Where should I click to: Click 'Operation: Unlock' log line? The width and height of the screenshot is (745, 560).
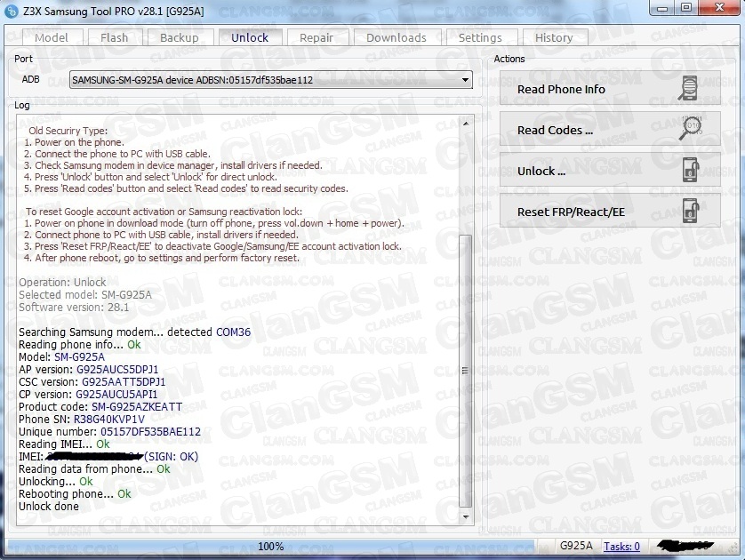coord(62,282)
